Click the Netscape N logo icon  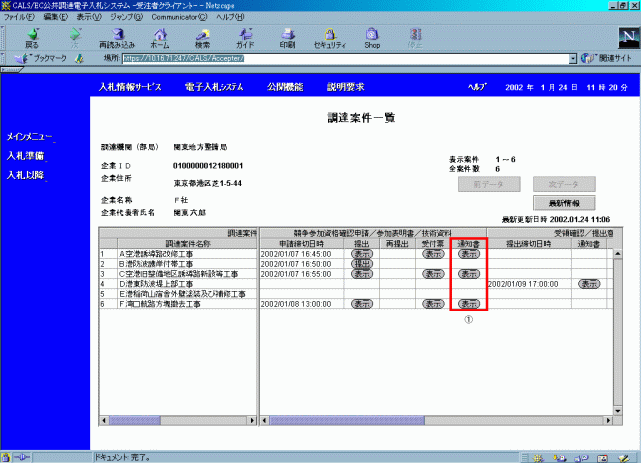point(629,38)
